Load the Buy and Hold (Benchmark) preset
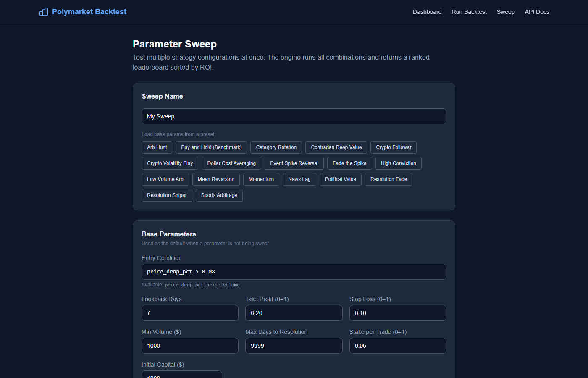This screenshot has height=378, width=588. tap(211, 147)
